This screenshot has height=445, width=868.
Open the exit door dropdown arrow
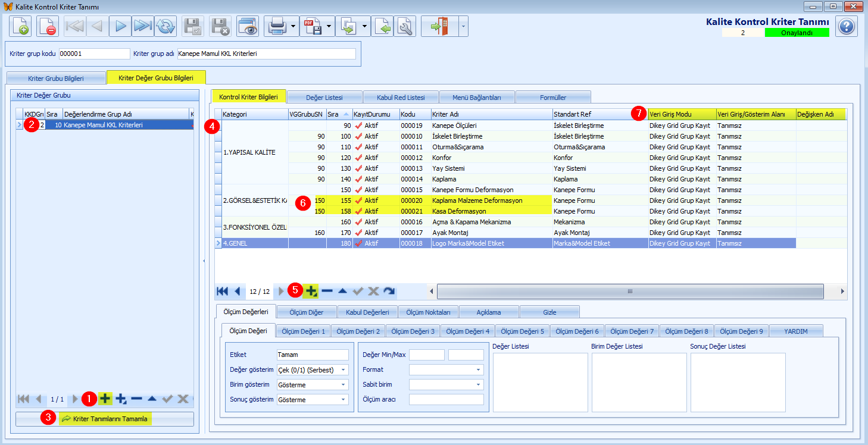463,26
